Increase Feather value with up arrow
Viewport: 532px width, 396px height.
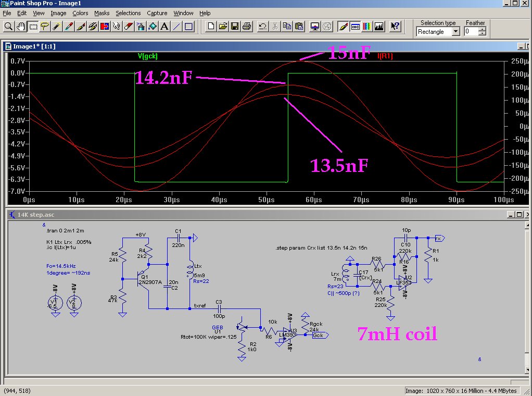tap(482, 29)
